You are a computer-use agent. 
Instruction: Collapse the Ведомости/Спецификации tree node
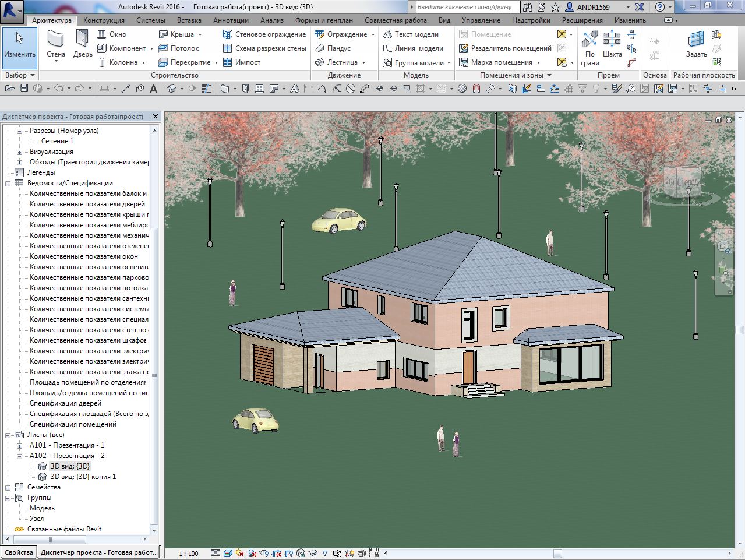[x=8, y=183]
